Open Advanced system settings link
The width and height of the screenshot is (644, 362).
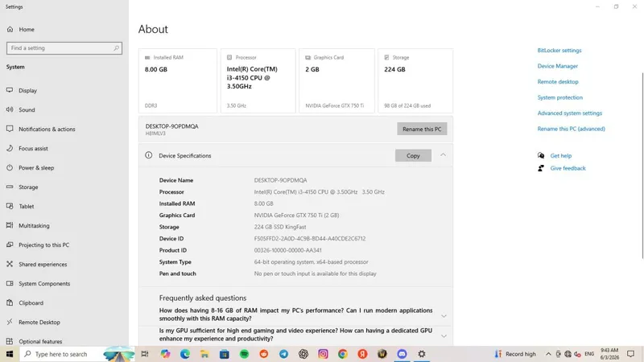[x=570, y=113]
